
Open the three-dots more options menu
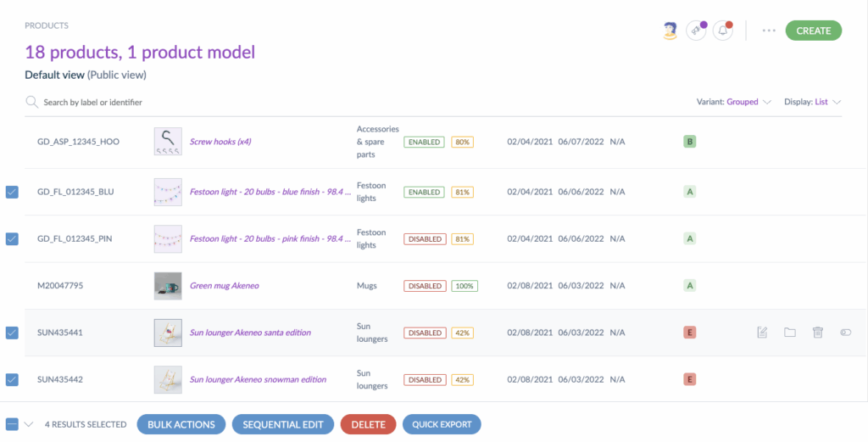pyautogui.click(x=769, y=31)
